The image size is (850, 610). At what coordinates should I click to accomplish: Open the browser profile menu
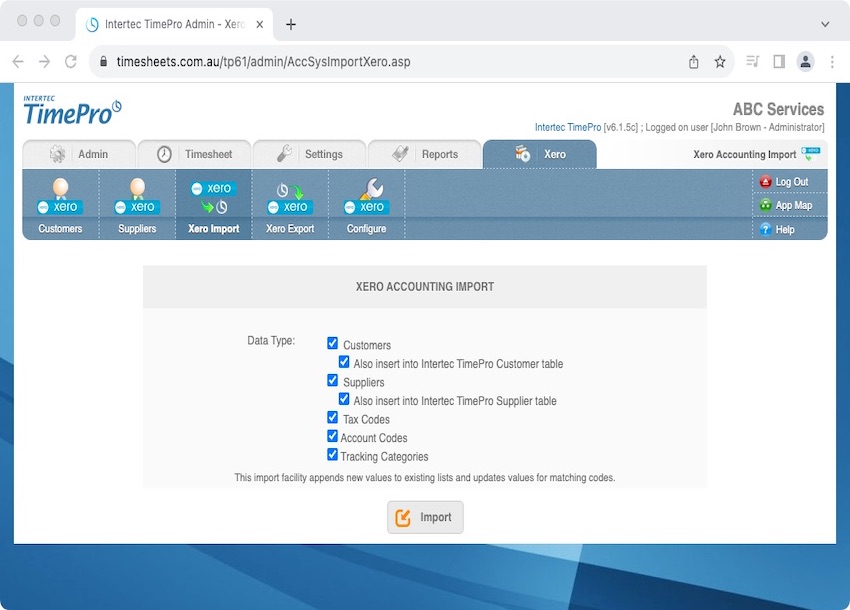click(806, 61)
